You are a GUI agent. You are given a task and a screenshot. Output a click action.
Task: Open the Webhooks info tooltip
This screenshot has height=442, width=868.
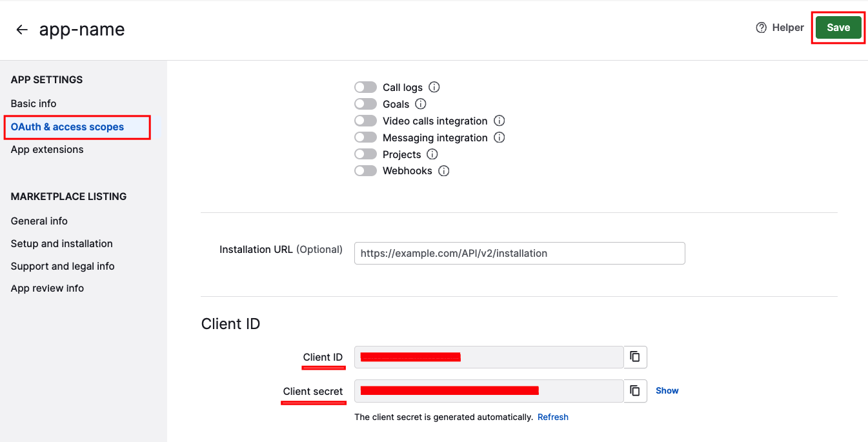(x=443, y=170)
